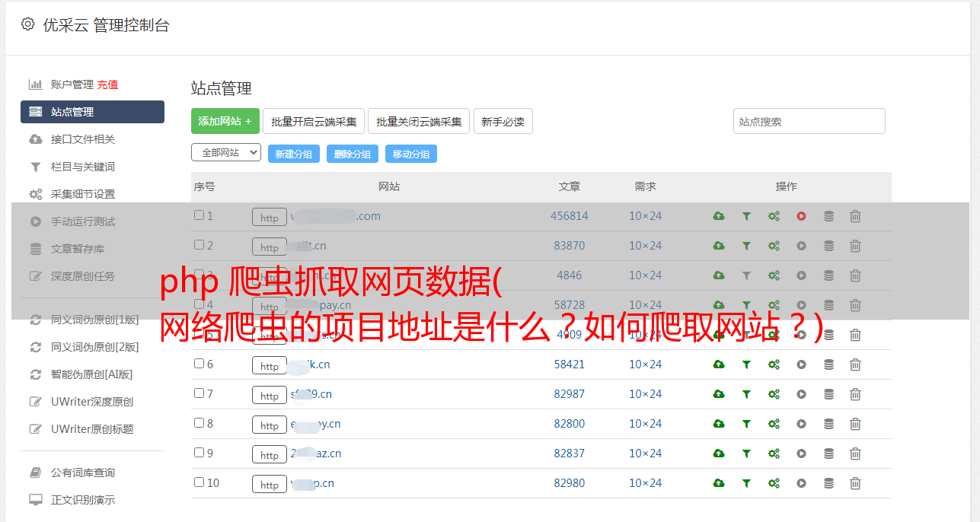980x522 pixels.
Task: Open the 新手必读 guide button
Action: [x=503, y=121]
